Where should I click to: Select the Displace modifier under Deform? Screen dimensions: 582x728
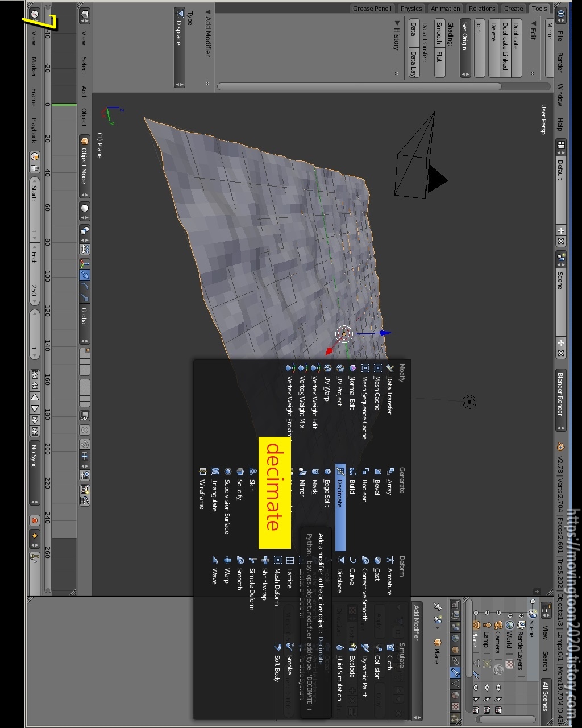340,574
